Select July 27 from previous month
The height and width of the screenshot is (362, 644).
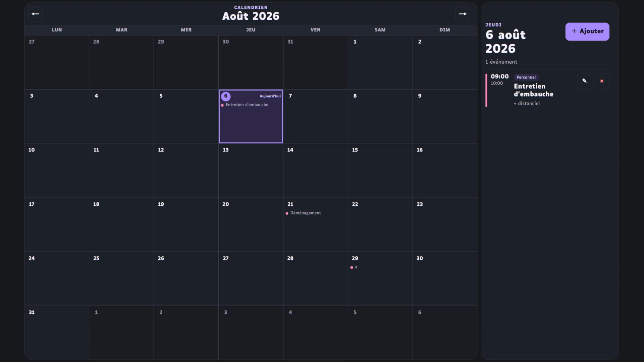57,62
